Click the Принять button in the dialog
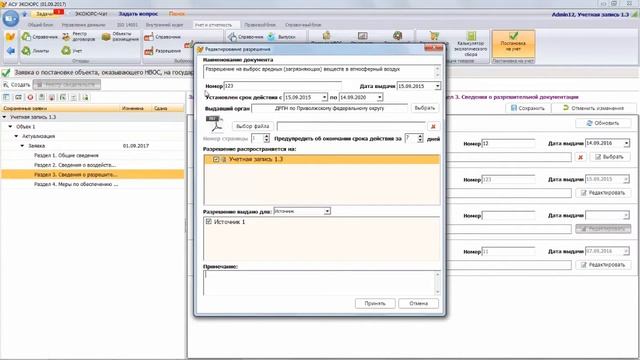This screenshot has width=640, height=360. click(375, 303)
